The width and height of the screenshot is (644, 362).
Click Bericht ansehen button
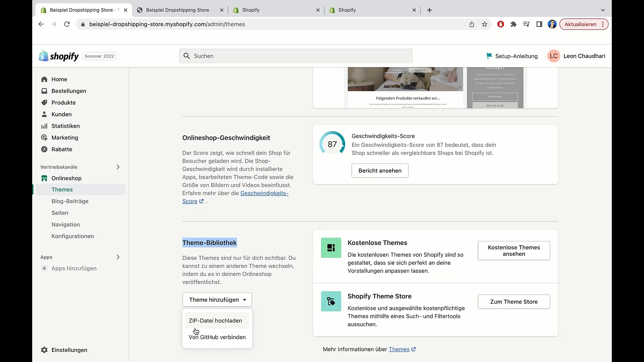(x=380, y=171)
